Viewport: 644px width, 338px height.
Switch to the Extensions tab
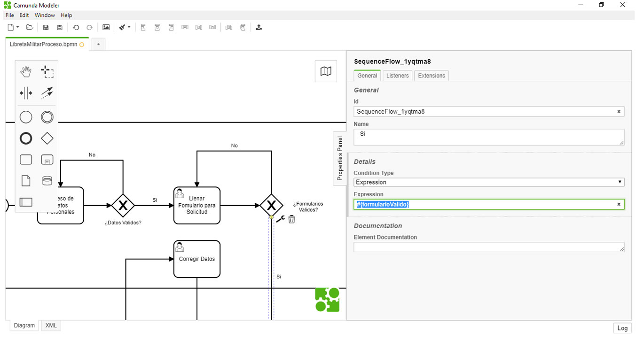pyautogui.click(x=432, y=76)
